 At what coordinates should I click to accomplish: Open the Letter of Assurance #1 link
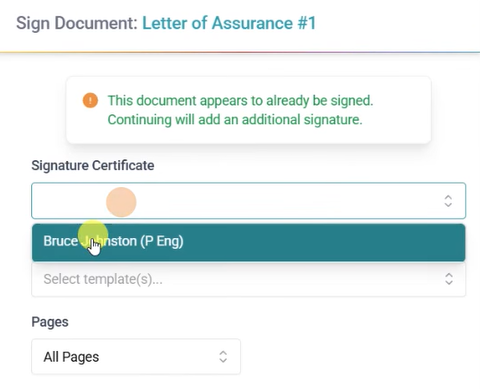pyautogui.click(x=229, y=23)
